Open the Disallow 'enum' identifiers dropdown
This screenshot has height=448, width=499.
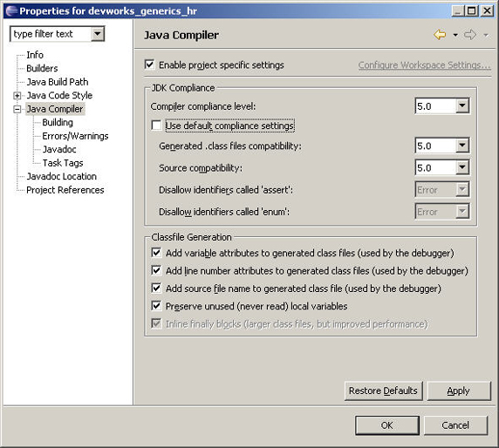click(462, 212)
